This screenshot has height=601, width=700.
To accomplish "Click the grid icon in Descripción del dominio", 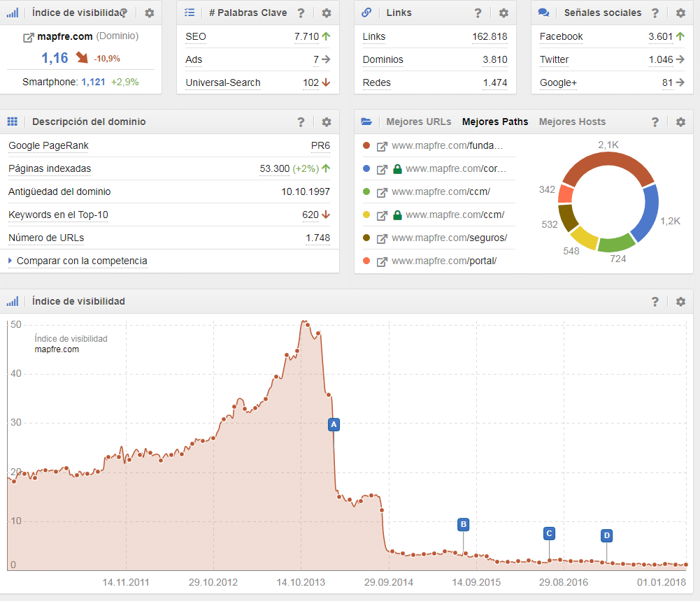I will pyautogui.click(x=13, y=122).
